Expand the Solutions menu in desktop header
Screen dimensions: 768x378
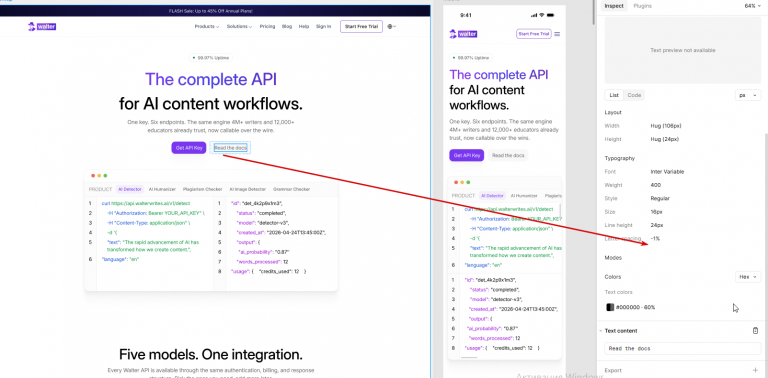239,26
